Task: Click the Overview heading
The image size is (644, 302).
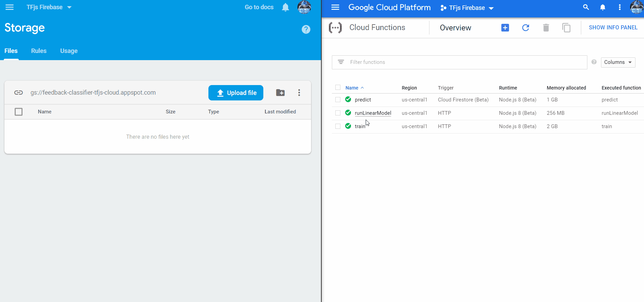Action: (455, 28)
